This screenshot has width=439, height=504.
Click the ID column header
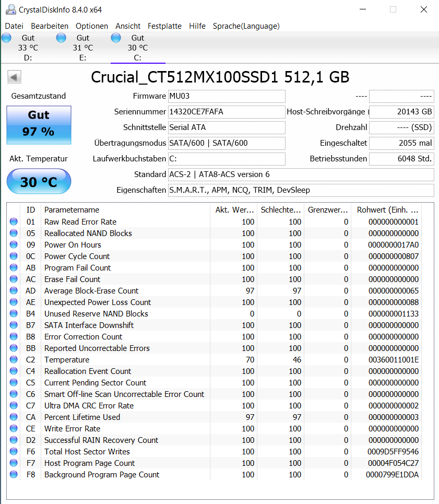pyautogui.click(x=30, y=210)
